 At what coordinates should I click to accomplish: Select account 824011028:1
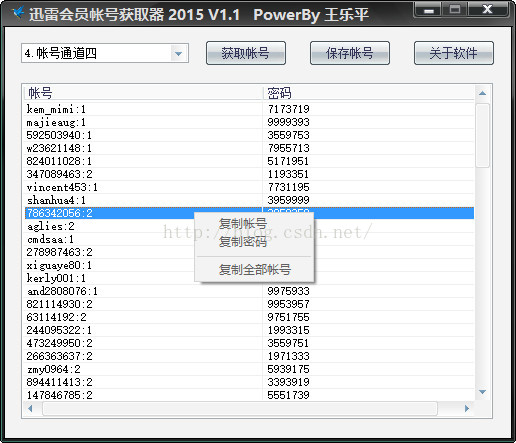pos(59,161)
